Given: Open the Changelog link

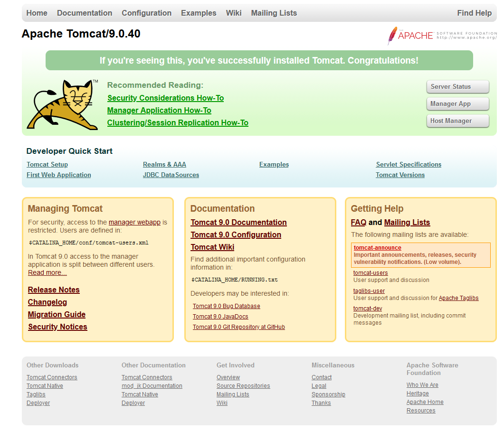Looking at the screenshot, I should tap(47, 302).
